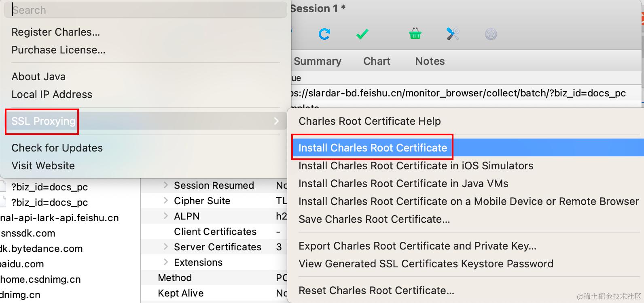644x303 pixels.
Task: Click the Session 1 * tab title
Action: point(318,9)
